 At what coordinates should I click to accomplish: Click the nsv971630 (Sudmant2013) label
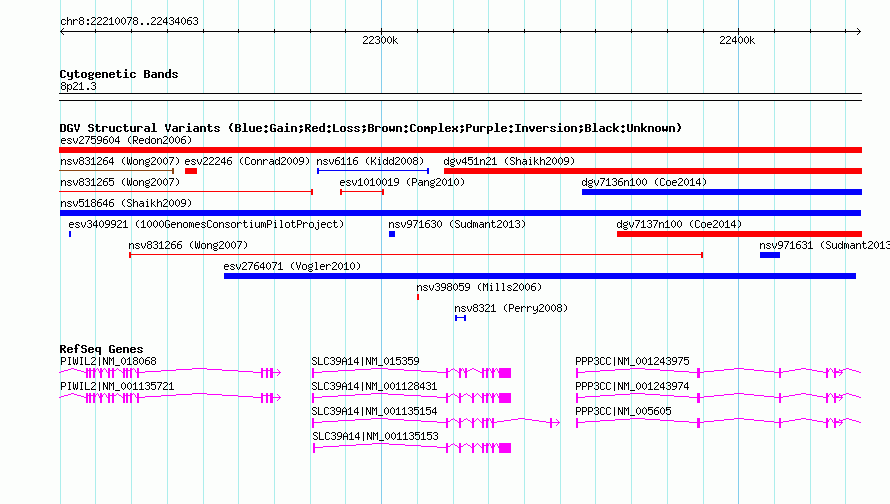coord(457,224)
